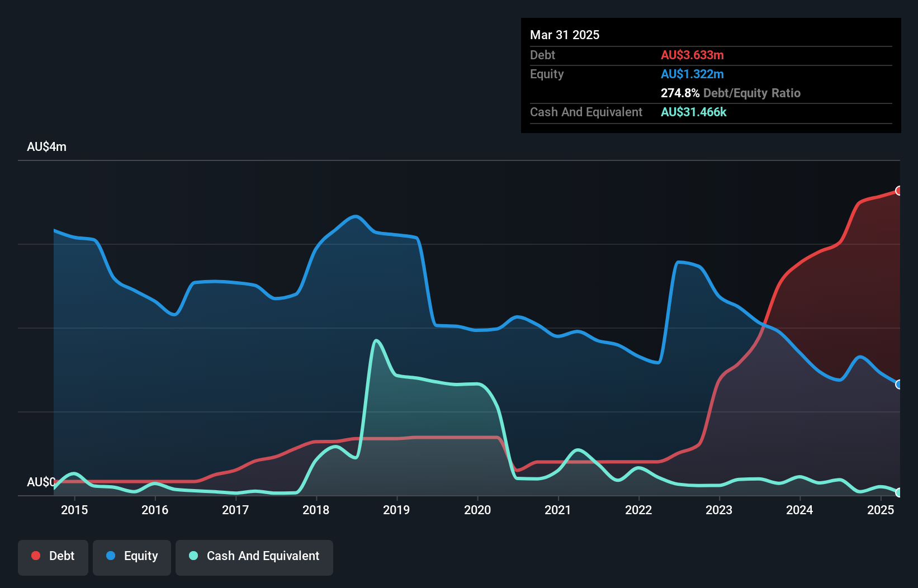The width and height of the screenshot is (918, 588).
Task: Click the red Debt legend dot
Action: [36, 556]
